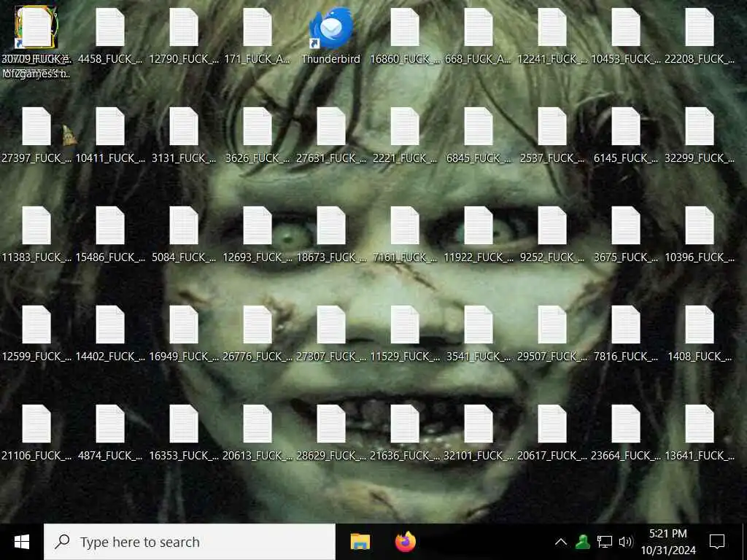Select the 3626_FUCK file icon

258,127
